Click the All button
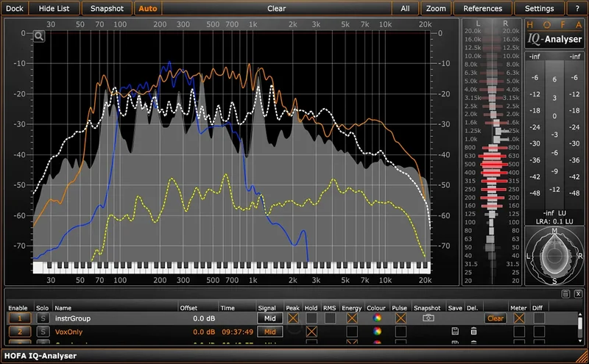 click(x=405, y=8)
